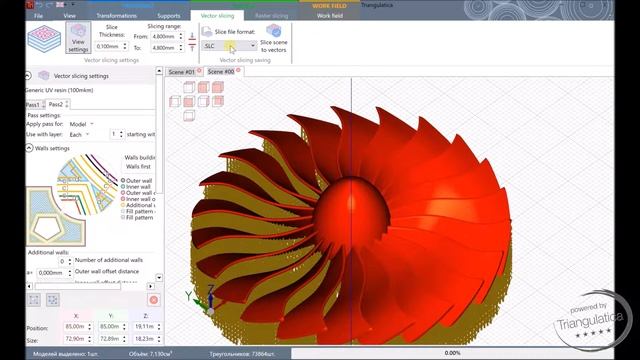
Task: Click the progress bar showing 0.00%
Action: [452, 353]
